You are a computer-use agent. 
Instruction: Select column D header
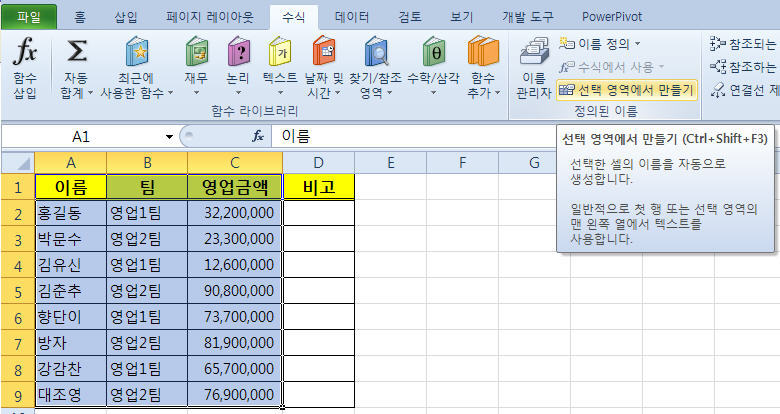point(318,163)
